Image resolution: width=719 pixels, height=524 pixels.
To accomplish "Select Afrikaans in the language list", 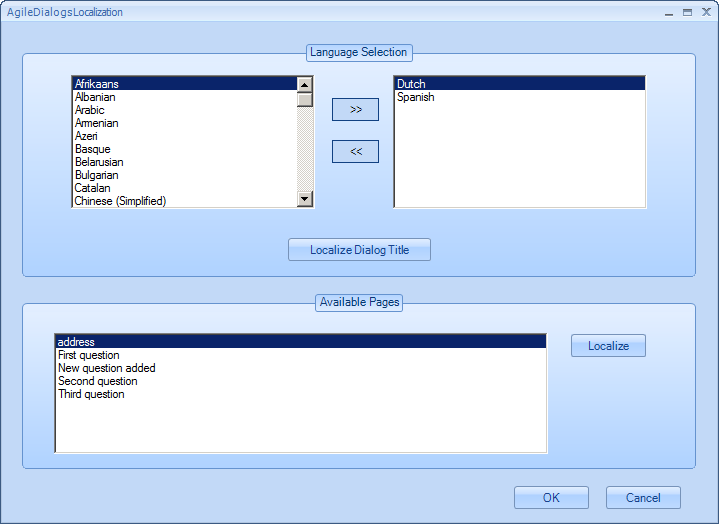I will coord(185,84).
